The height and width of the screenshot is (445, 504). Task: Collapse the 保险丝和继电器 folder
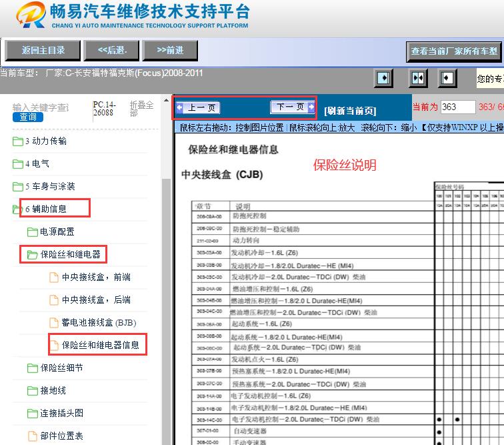[32, 255]
